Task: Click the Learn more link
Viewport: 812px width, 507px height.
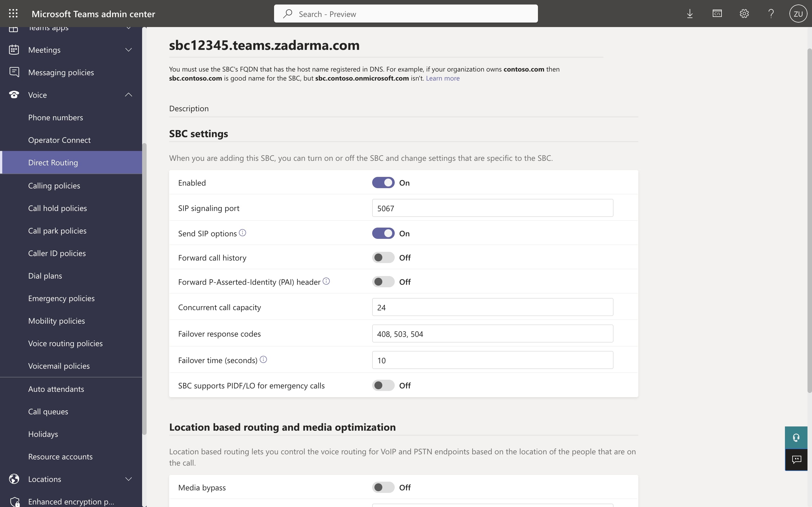Action: pos(443,78)
